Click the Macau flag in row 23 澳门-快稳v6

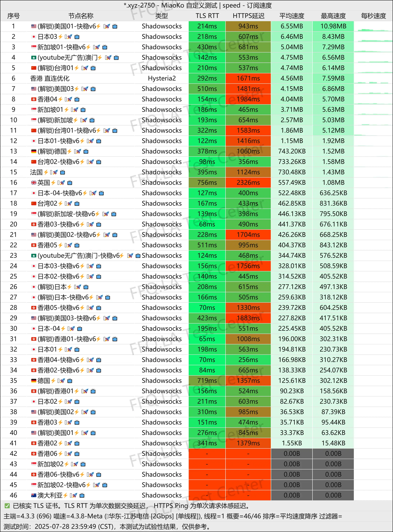(34, 256)
